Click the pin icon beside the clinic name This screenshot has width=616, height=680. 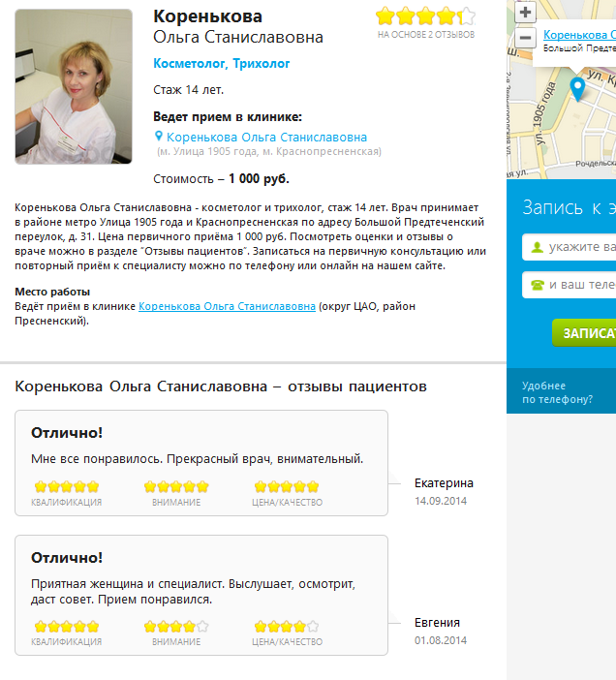[x=159, y=137]
